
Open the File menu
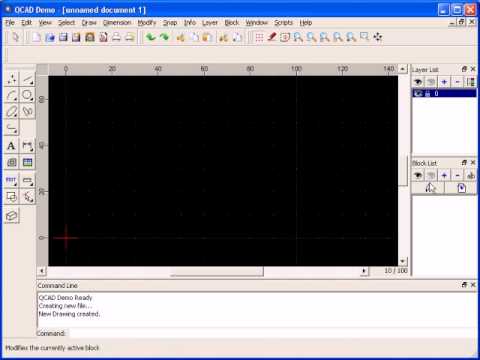[x=10, y=23]
